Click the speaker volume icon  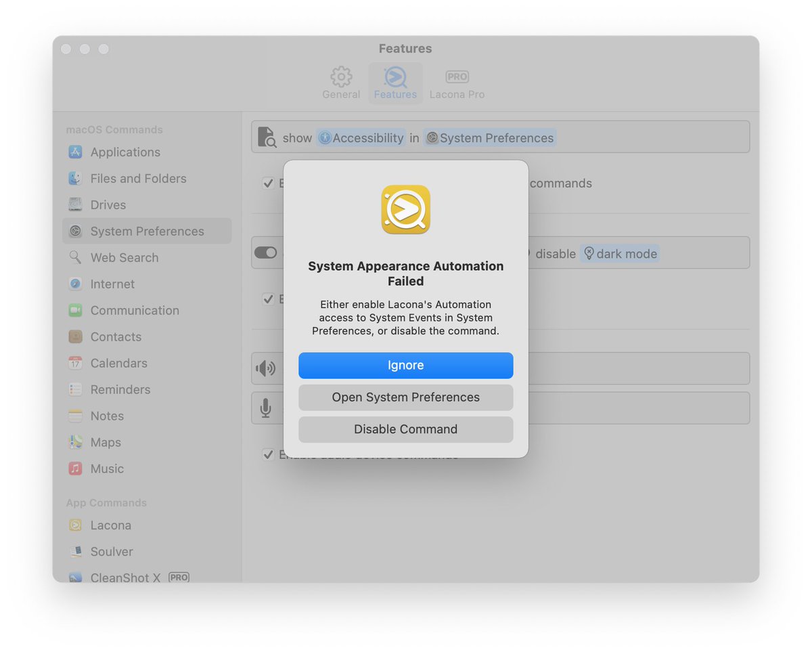coord(265,368)
